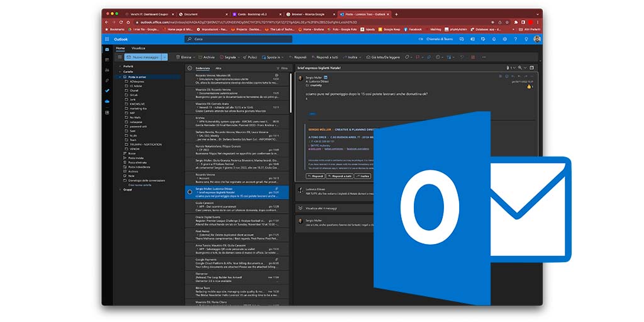Open a new Chrome tab with plus
The width and height of the screenshot is (644, 322).
point(396,14)
